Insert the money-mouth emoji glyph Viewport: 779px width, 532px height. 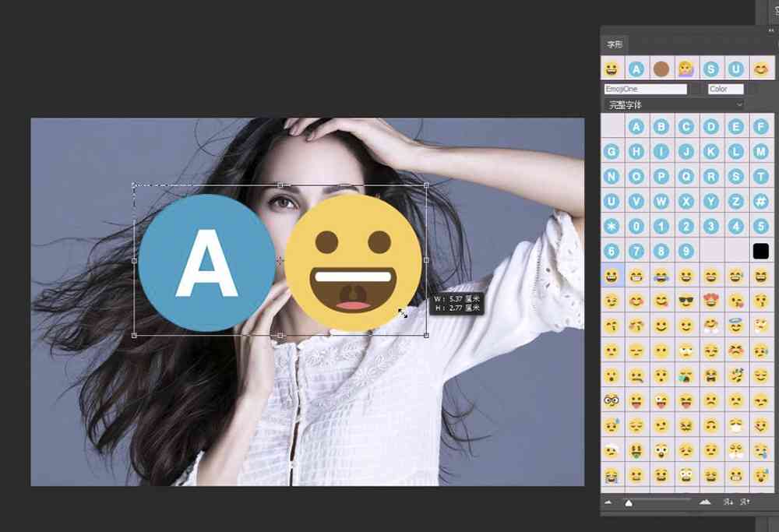pos(636,450)
